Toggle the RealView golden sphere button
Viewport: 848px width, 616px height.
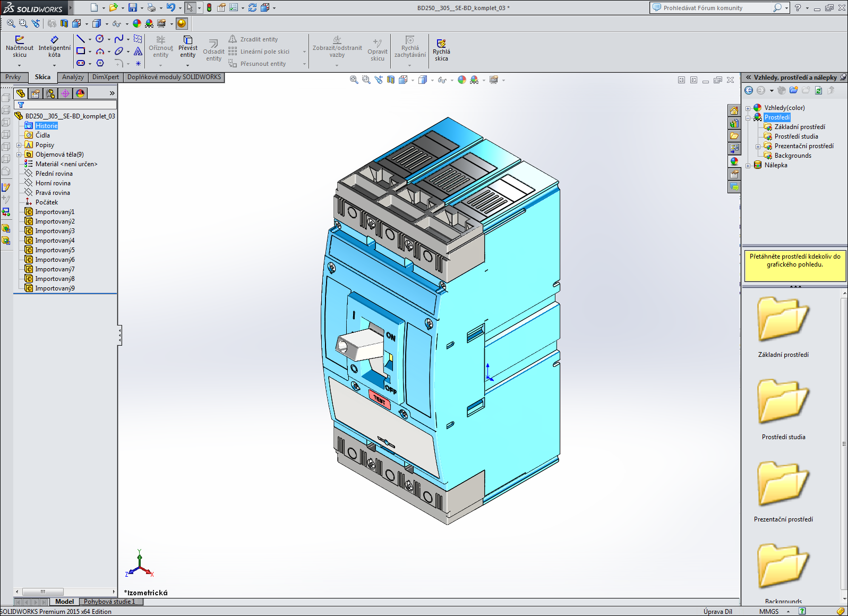click(182, 23)
